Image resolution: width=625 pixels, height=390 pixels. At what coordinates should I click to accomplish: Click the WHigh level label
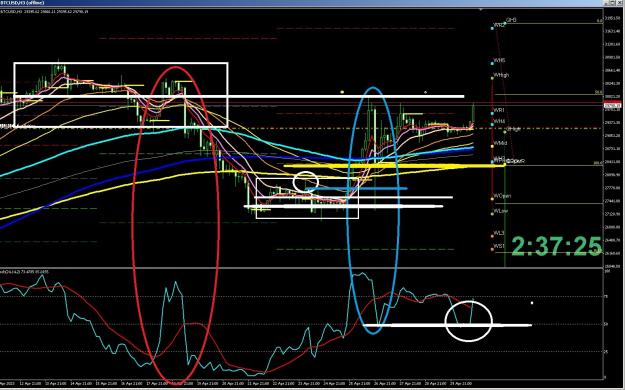click(x=501, y=75)
